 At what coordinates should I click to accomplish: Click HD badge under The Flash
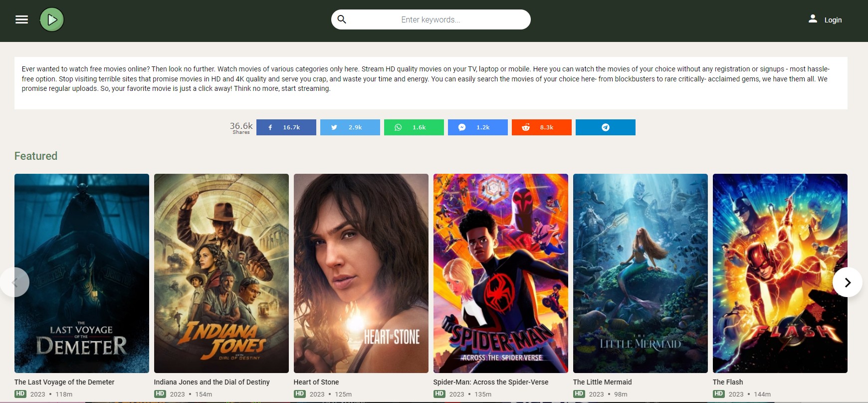click(x=718, y=394)
